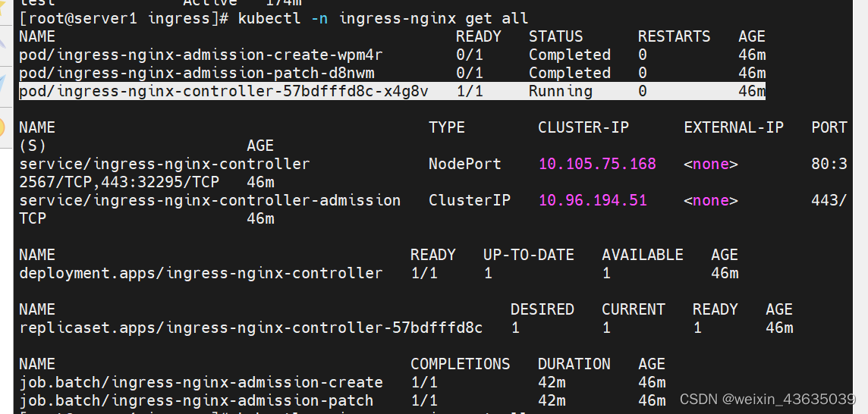Click the 'UP-TO-DATE' column header
Viewport: 868px width, 414px height.
529,255
